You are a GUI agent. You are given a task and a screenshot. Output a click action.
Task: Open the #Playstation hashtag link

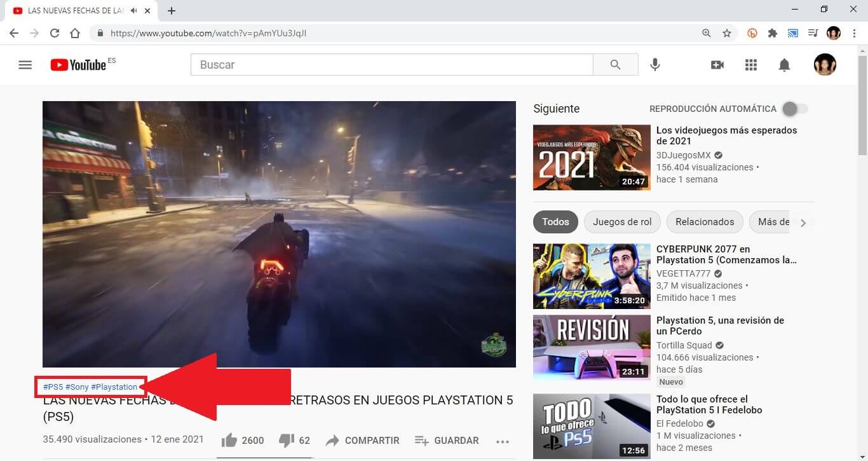click(114, 387)
